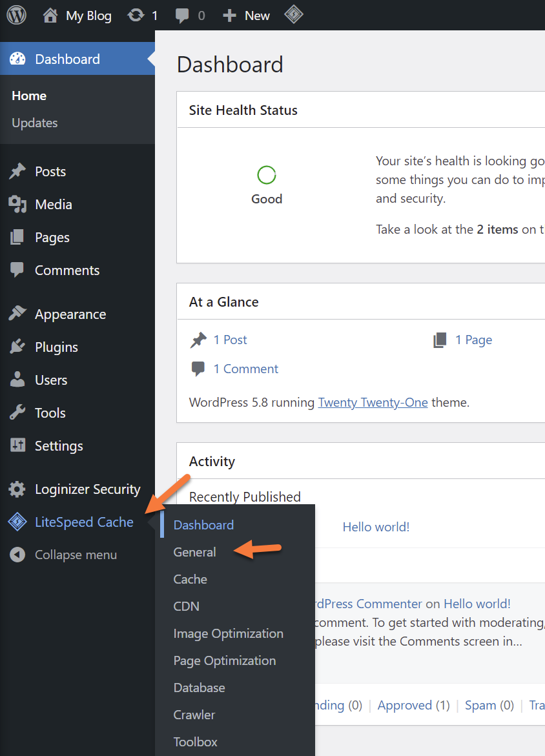The height and width of the screenshot is (756, 545).
Task: Open the Twenty Twenty-One theme link
Action: click(373, 402)
